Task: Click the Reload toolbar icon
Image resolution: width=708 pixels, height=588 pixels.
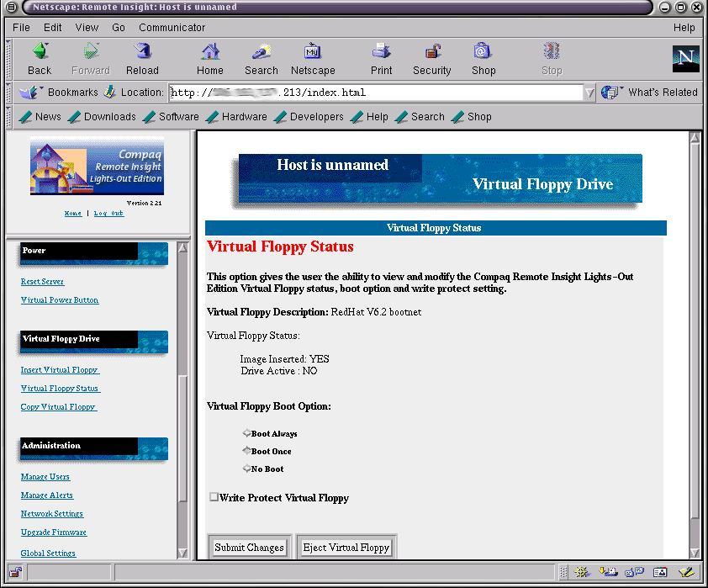Action: click(x=142, y=57)
